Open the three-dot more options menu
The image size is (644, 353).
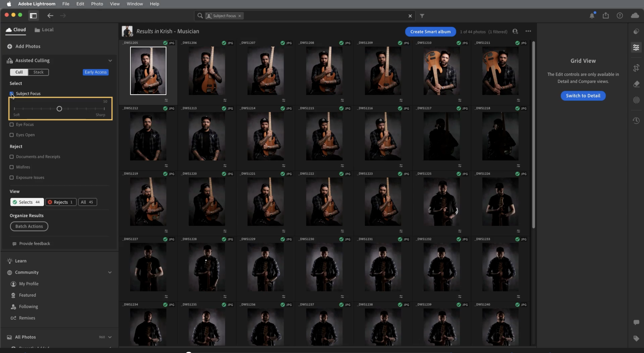528,31
